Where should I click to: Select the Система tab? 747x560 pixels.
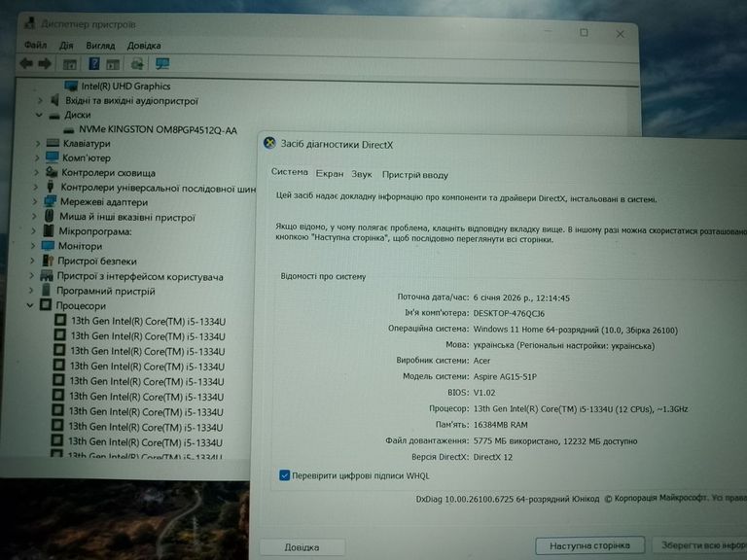(x=289, y=172)
